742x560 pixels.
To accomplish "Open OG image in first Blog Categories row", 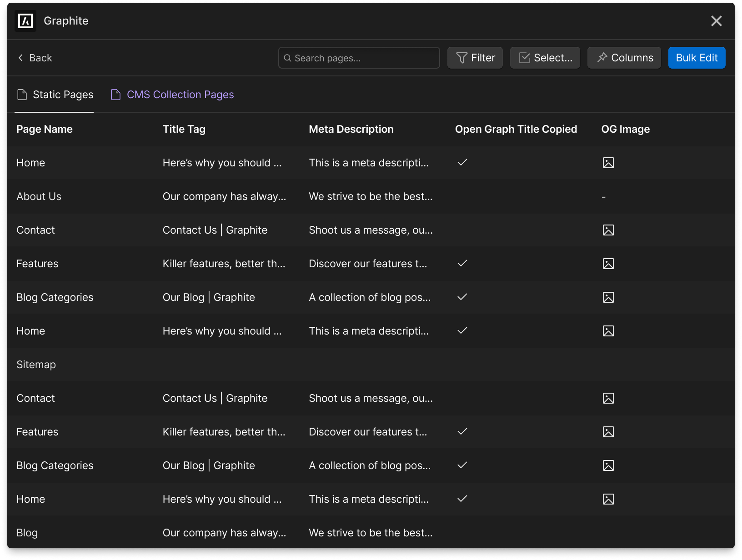I will (x=608, y=297).
